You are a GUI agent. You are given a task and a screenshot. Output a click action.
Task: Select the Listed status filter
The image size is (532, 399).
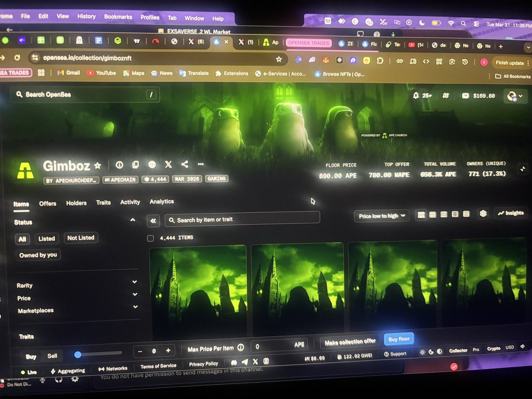click(47, 239)
